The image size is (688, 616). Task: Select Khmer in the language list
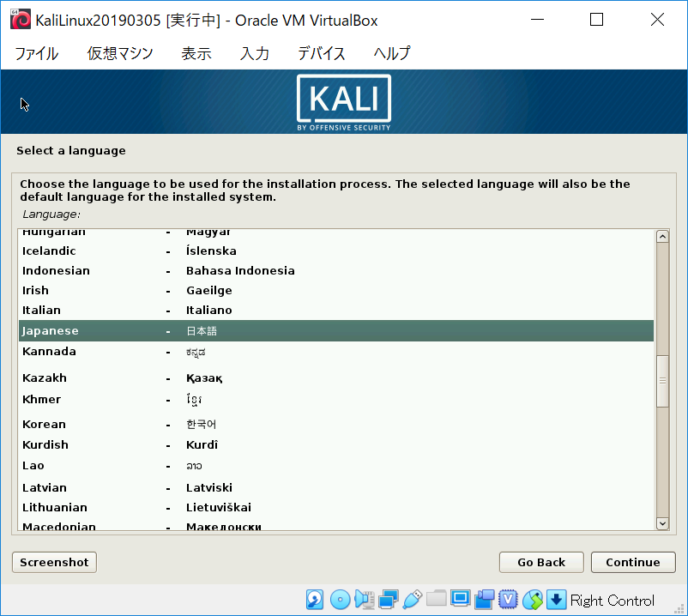coord(336,400)
